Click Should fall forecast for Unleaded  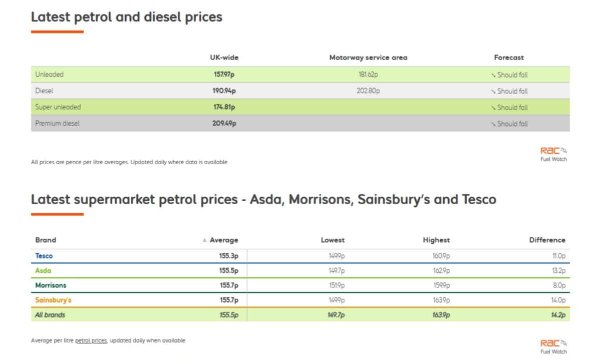[509, 75]
